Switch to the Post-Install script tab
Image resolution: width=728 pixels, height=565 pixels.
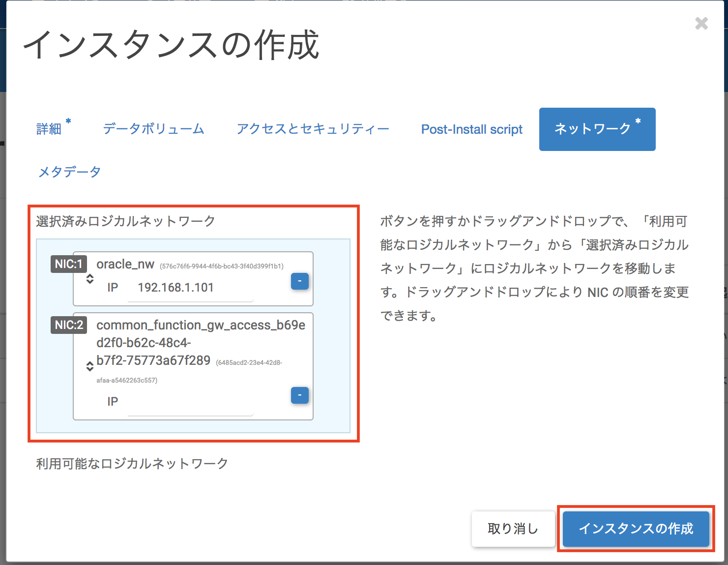click(x=471, y=129)
